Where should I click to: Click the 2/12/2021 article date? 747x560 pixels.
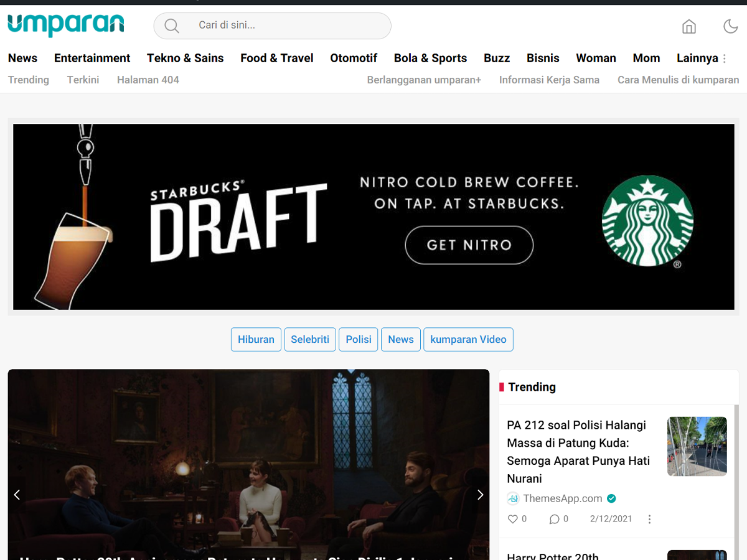pyautogui.click(x=611, y=519)
